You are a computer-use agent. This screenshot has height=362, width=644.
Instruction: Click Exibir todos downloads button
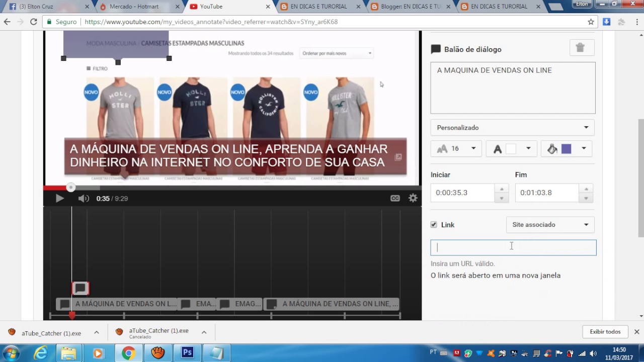(x=605, y=332)
